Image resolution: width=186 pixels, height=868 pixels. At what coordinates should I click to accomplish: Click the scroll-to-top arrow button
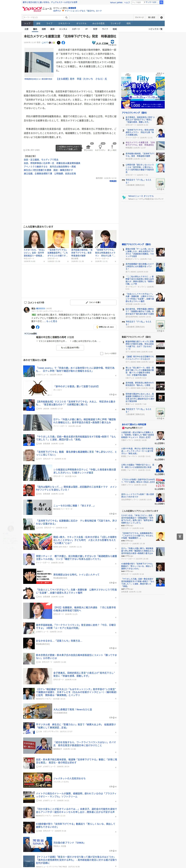pyautogui.click(x=180, y=536)
